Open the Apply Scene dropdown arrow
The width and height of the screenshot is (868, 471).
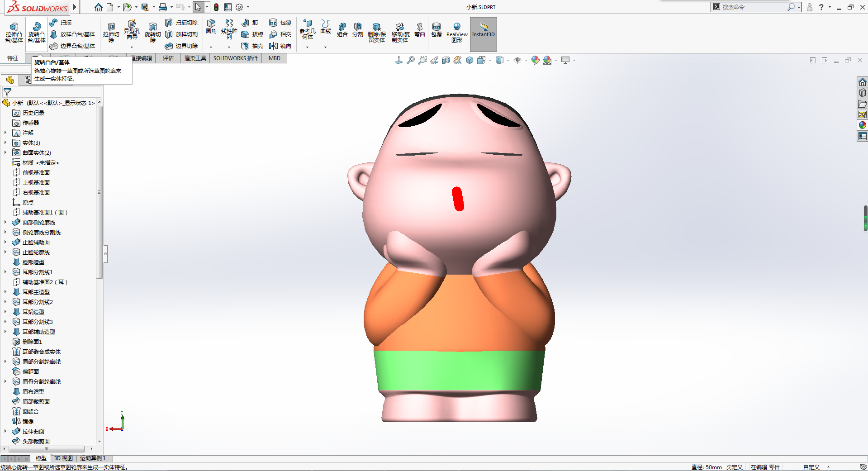coord(556,60)
